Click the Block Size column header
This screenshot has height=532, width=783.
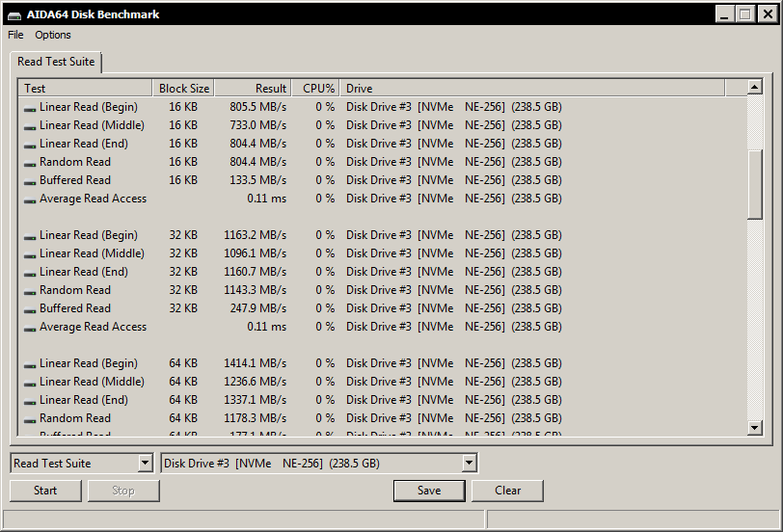(183, 89)
